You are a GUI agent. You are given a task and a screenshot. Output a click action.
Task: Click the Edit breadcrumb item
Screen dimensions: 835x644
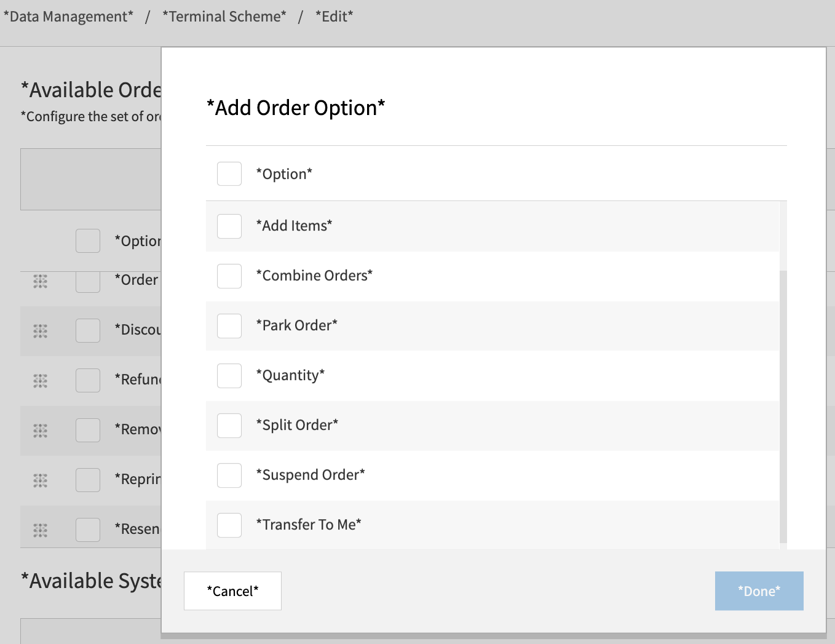(x=334, y=17)
